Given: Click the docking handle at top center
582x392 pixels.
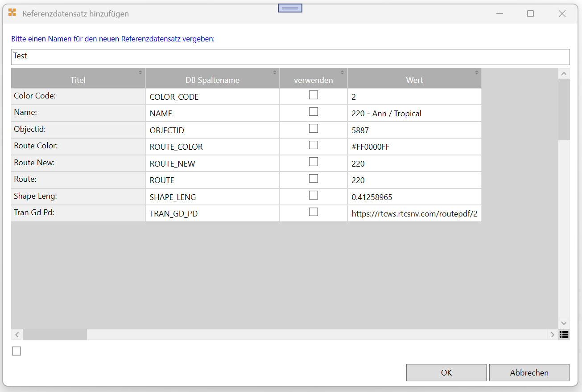Looking at the screenshot, I should [x=290, y=8].
